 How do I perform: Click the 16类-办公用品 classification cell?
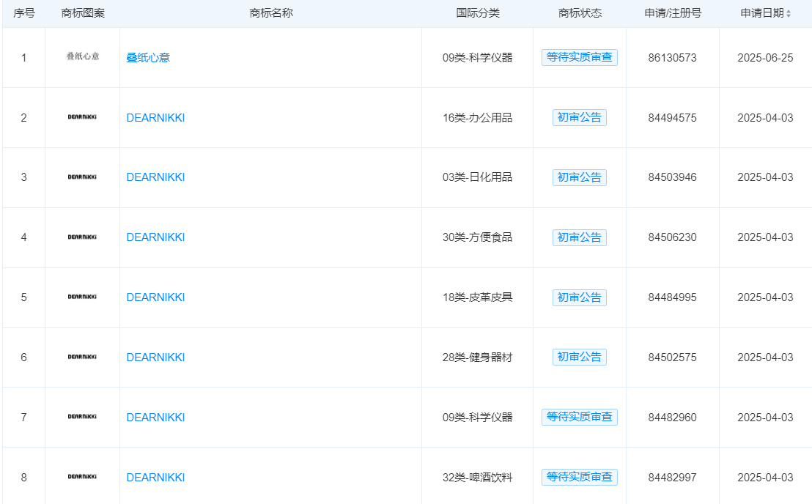(x=478, y=117)
